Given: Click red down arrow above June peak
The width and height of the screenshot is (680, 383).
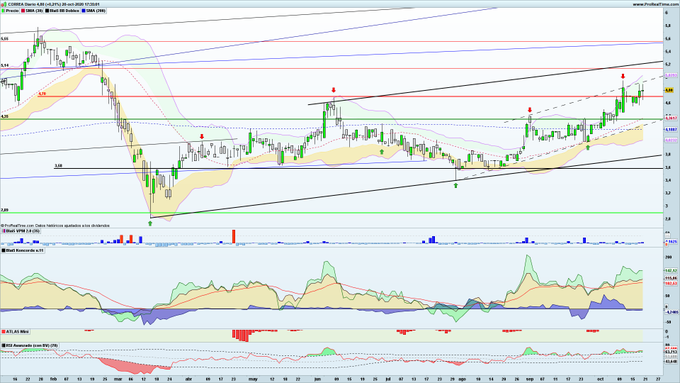Looking at the screenshot, I should [x=333, y=90].
